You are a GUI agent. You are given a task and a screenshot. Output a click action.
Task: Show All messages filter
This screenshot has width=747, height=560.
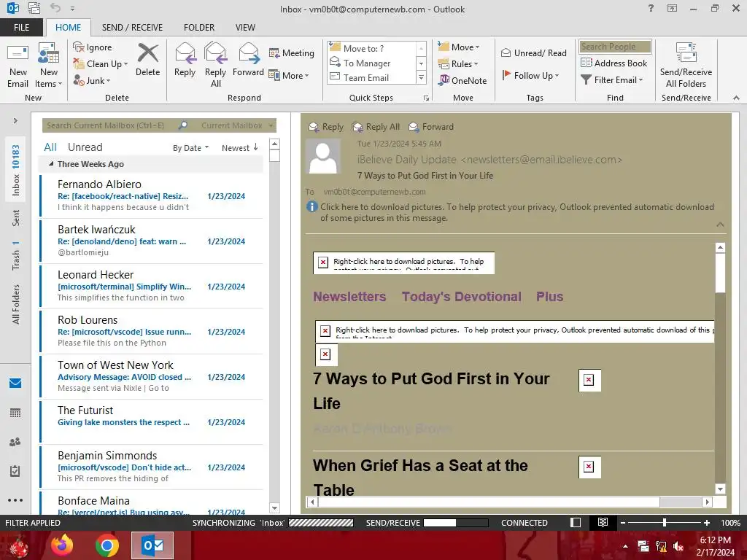(x=50, y=147)
